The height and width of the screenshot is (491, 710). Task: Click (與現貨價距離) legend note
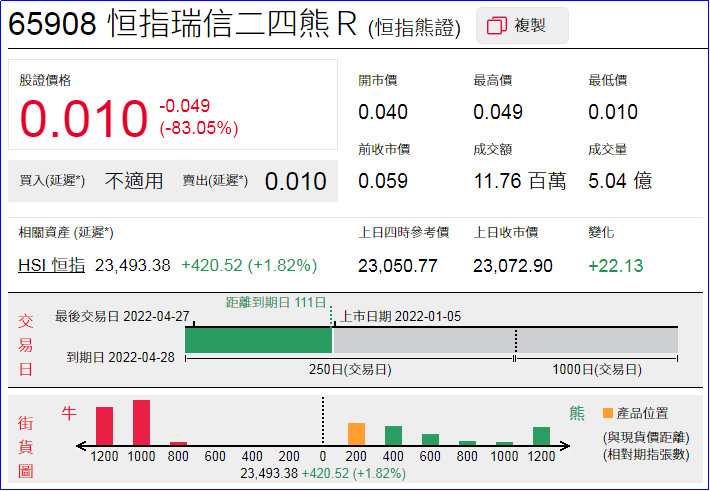tap(646, 437)
